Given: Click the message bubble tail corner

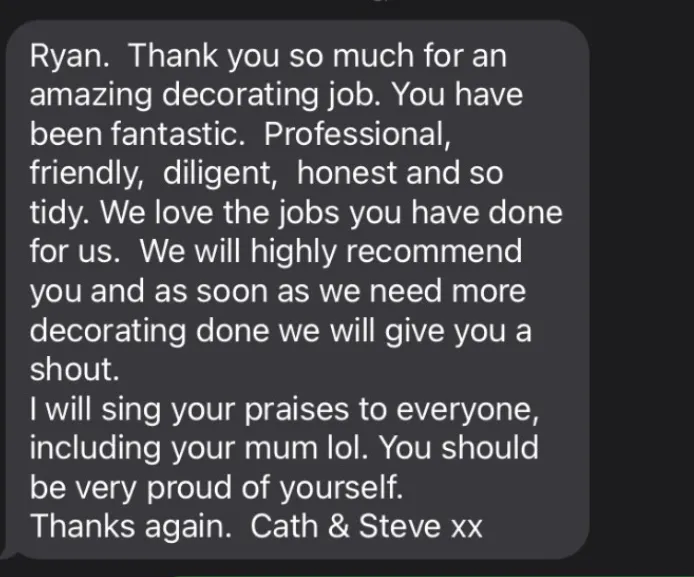Looking at the screenshot, I should (x=9, y=554).
